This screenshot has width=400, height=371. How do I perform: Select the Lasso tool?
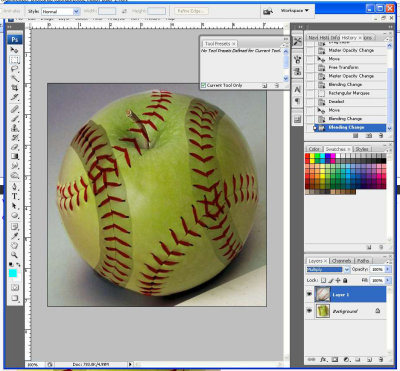click(14, 69)
